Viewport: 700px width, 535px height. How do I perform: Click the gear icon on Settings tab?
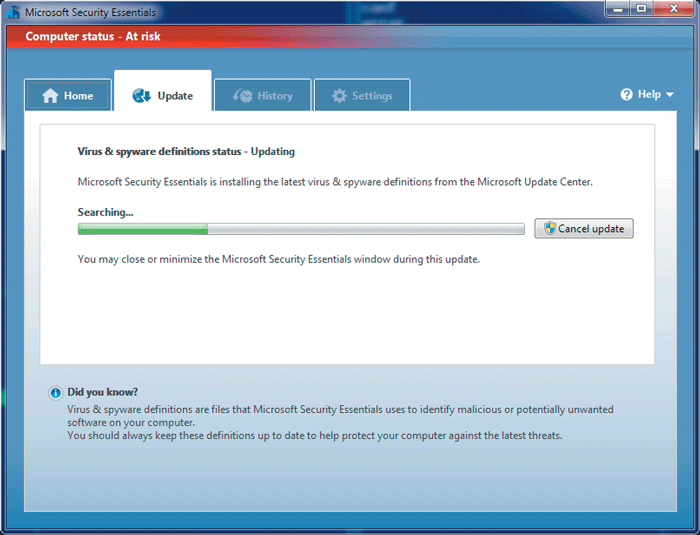pos(339,96)
